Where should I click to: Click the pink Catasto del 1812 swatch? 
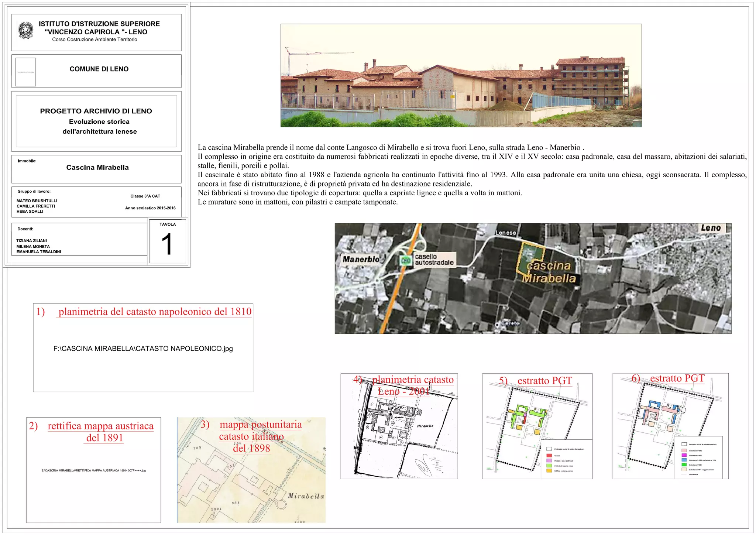(684, 450)
